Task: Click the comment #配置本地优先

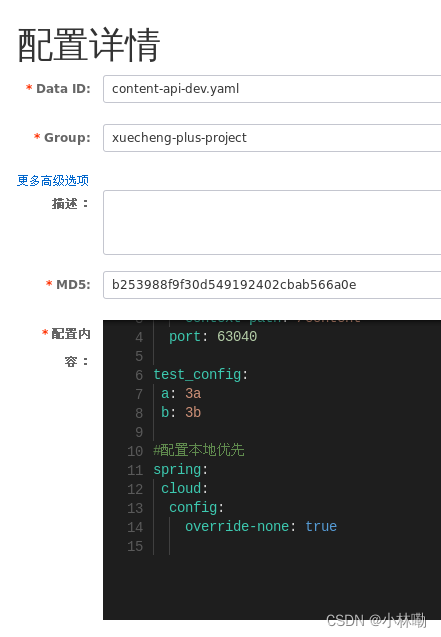Action: [x=199, y=450]
